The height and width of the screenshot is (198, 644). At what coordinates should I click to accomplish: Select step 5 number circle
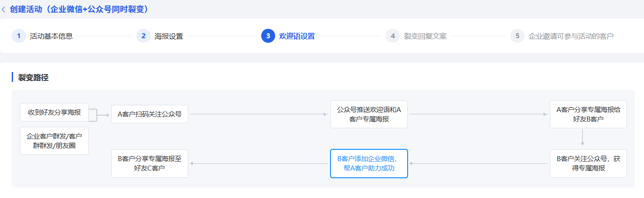click(x=517, y=36)
